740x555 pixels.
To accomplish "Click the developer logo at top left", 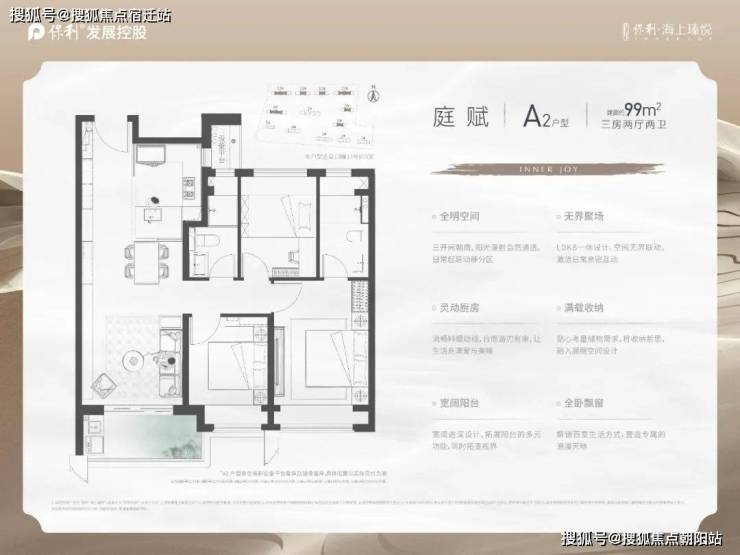I will 87,32.
